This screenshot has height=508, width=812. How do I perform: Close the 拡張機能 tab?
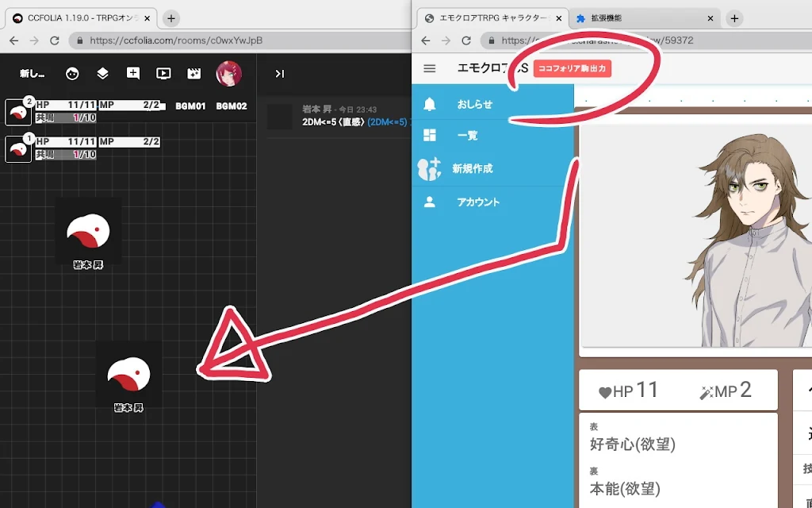(x=710, y=18)
